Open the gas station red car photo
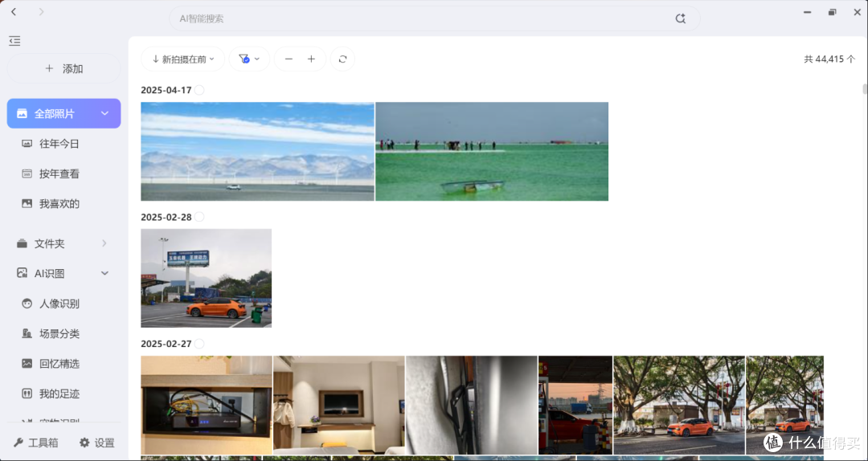 575,405
